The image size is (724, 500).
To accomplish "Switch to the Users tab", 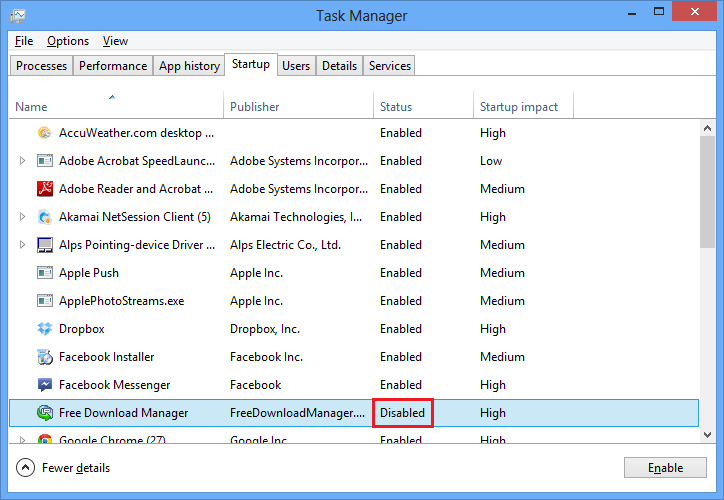I will (296, 66).
